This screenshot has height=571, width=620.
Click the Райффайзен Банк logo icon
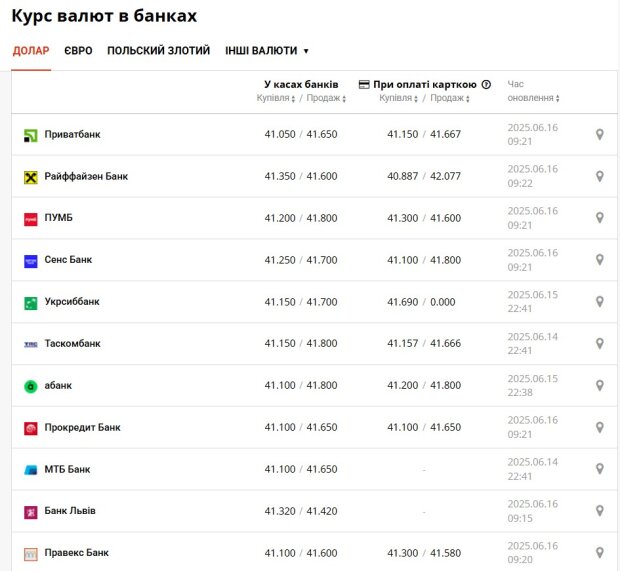coord(31,177)
